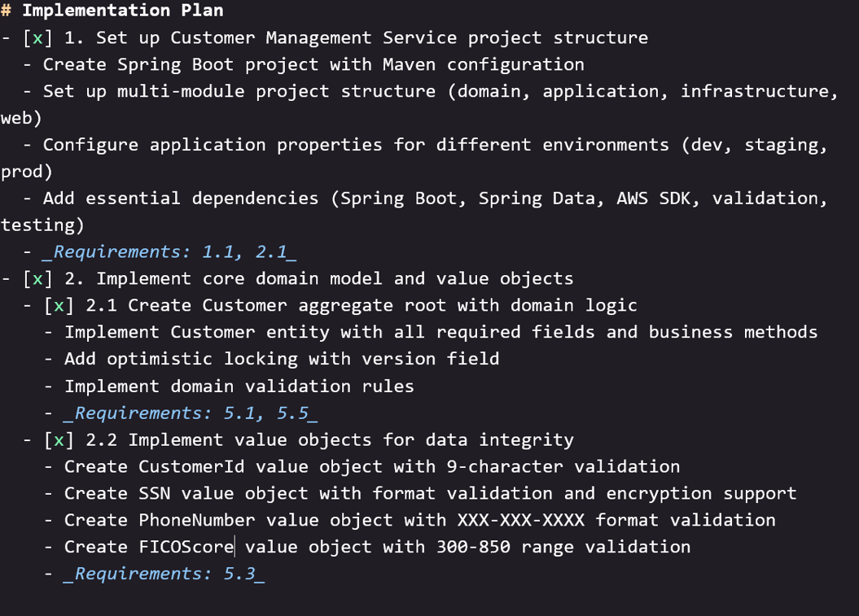Toggle checkbox for 2.1 Create Customer aggregate root
The image size is (859, 616).
pyautogui.click(x=59, y=305)
